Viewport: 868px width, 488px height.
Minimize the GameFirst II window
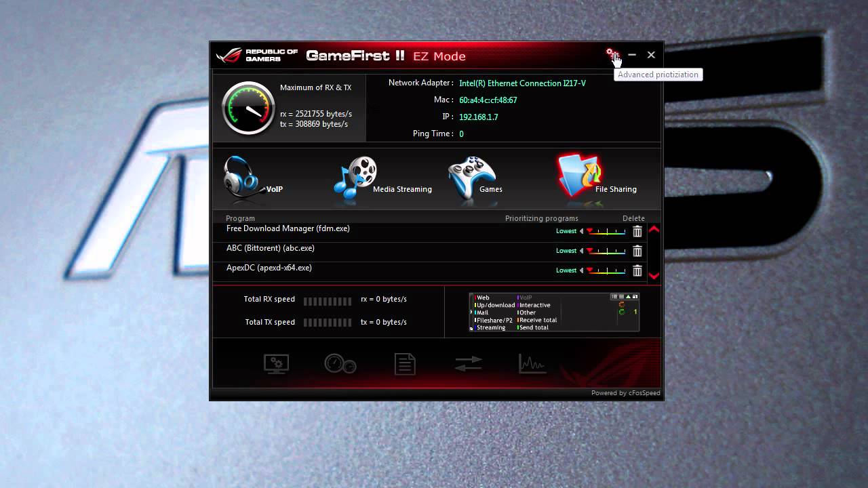point(632,55)
